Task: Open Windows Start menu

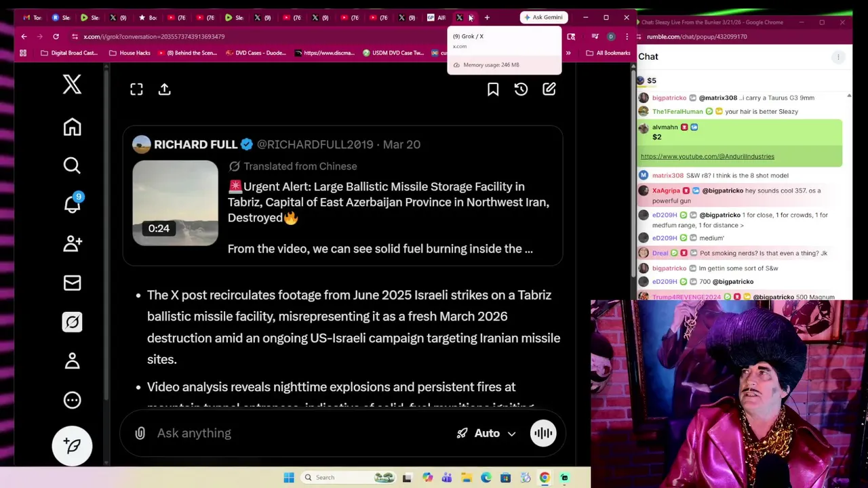Action: (288, 477)
